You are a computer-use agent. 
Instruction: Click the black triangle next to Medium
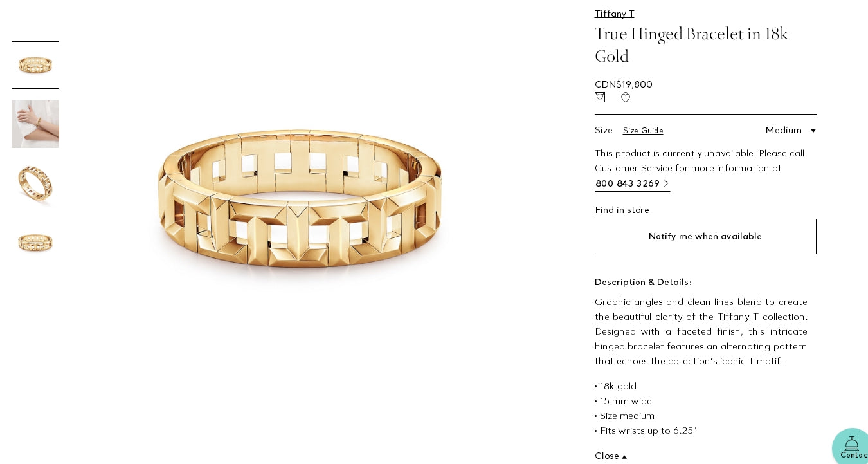coord(813,131)
